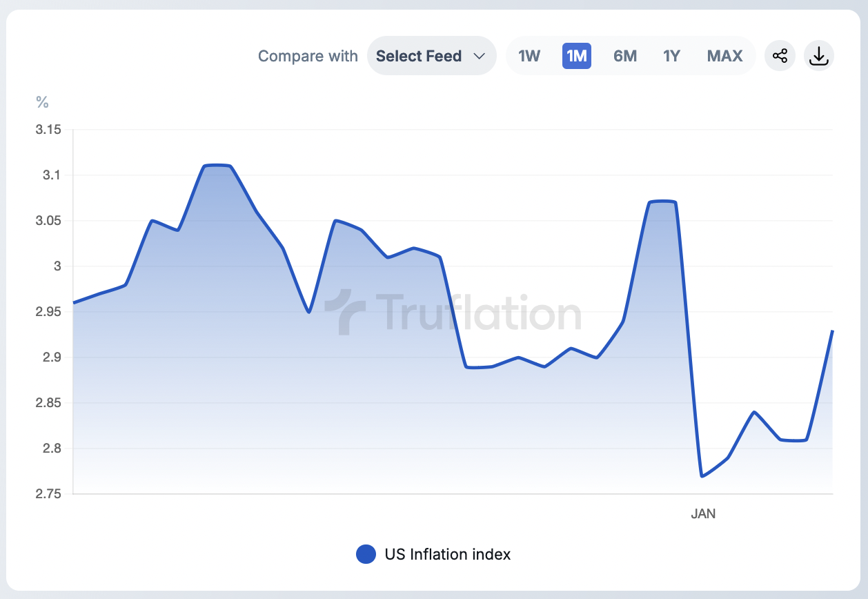Click the % unit label above the axis

click(43, 103)
